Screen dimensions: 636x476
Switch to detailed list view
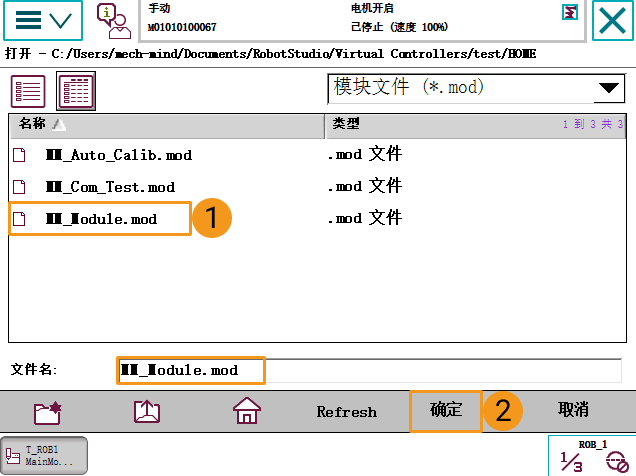[x=76, y=91]
